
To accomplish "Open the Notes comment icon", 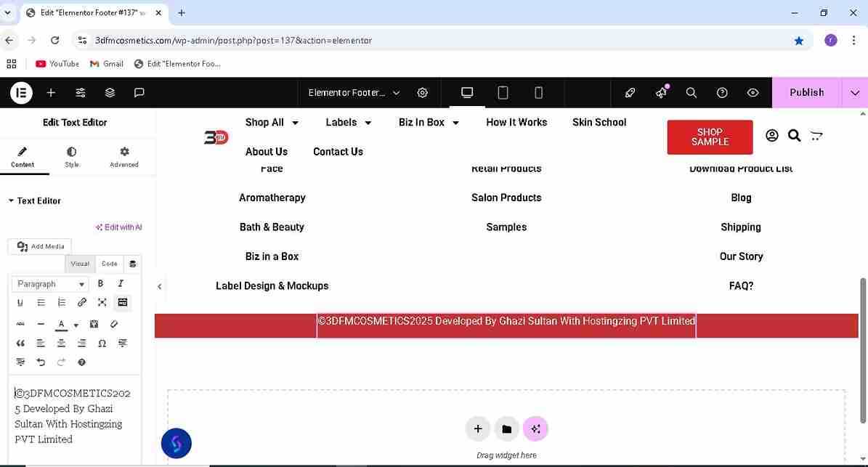I will (x=139, y=92).
